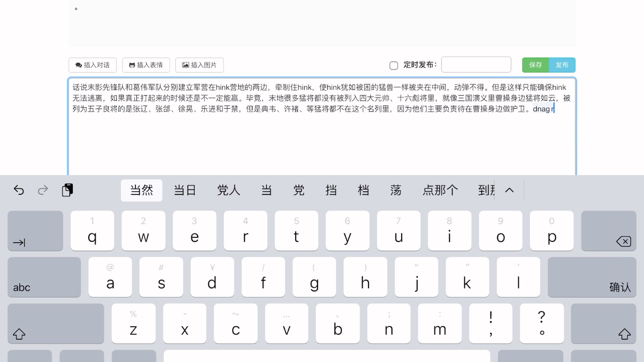
Task: Tap the j key
Action: coord(416,277)
